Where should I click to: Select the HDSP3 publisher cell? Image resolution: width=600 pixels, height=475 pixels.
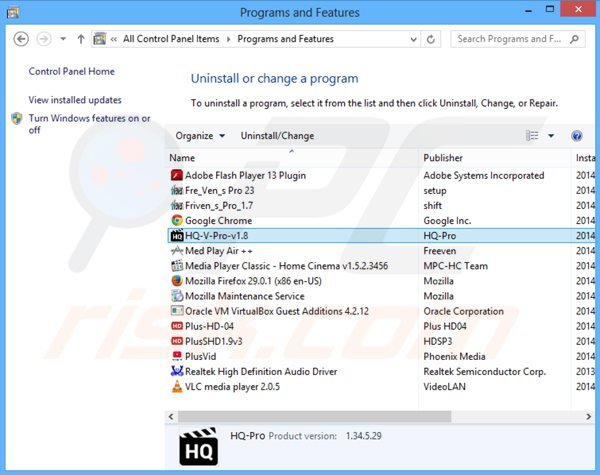tap(438, 341)
